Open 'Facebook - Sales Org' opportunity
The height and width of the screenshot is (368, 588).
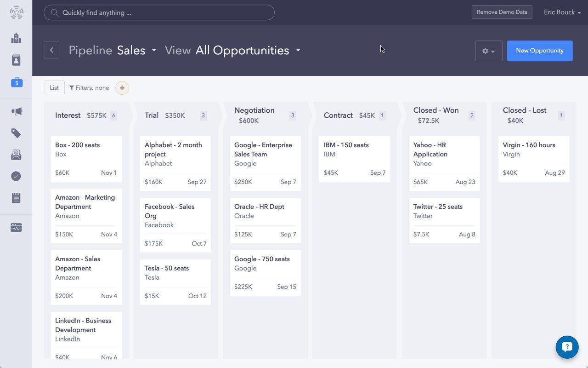click(175, 225)
